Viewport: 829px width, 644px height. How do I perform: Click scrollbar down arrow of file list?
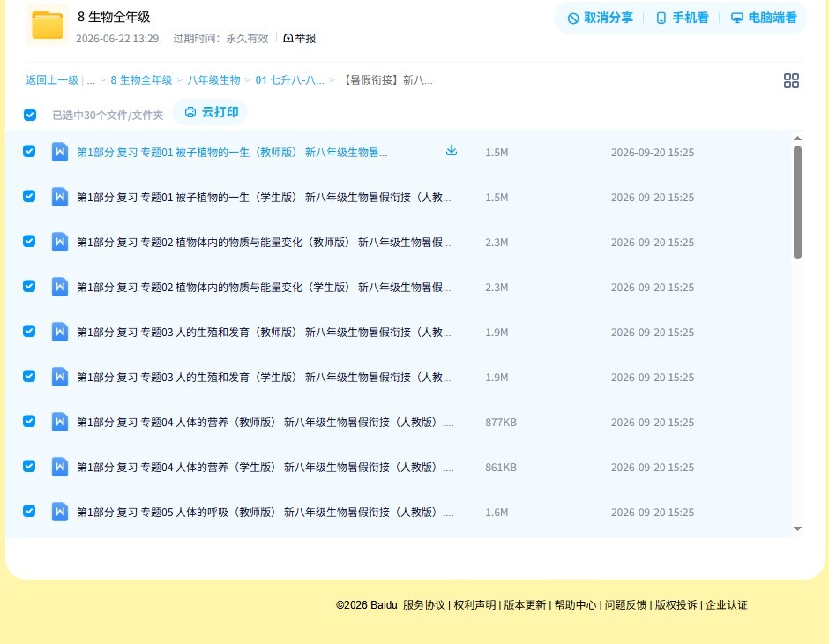[x=797, y=528]
